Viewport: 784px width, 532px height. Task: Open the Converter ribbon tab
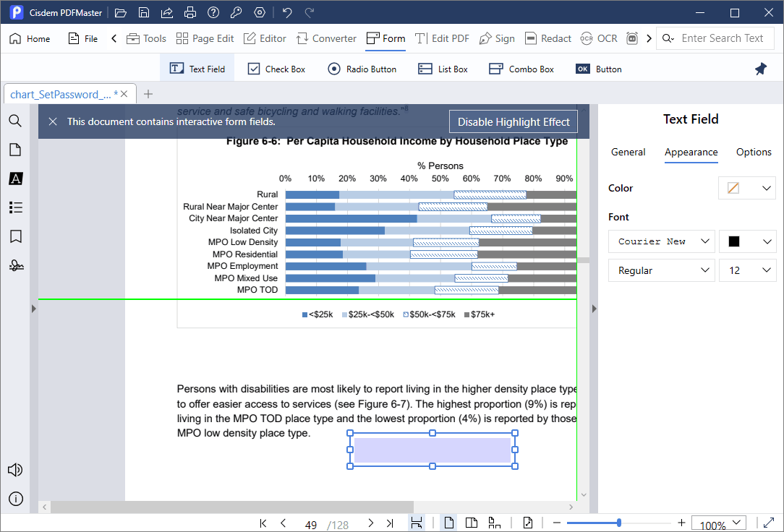[326, 38]
